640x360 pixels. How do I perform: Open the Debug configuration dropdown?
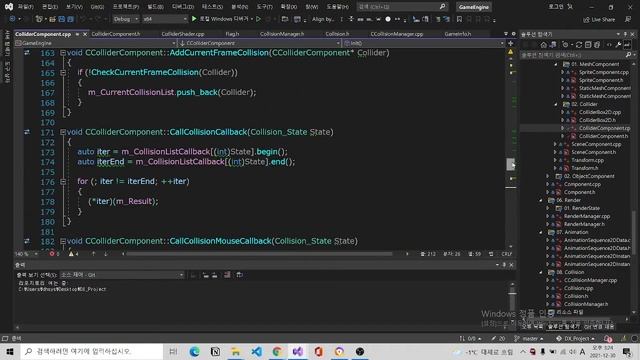(126, 19)
